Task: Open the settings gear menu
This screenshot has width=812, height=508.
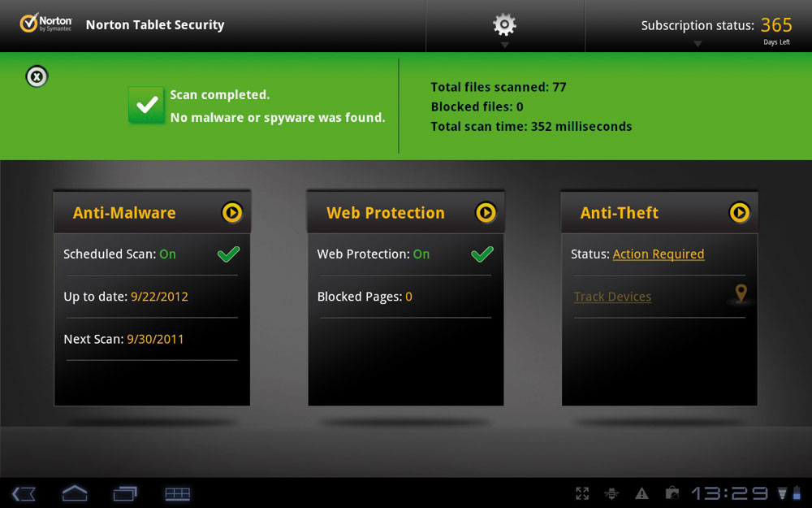Action: [x=504, y=24]
